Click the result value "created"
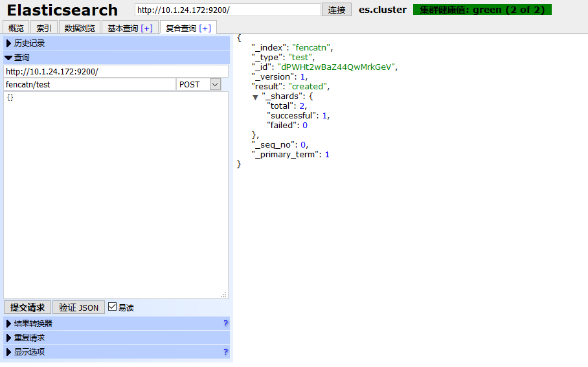The width and height of the screenshot is (588, 367). pyautogui.click(x=308, y=87)
